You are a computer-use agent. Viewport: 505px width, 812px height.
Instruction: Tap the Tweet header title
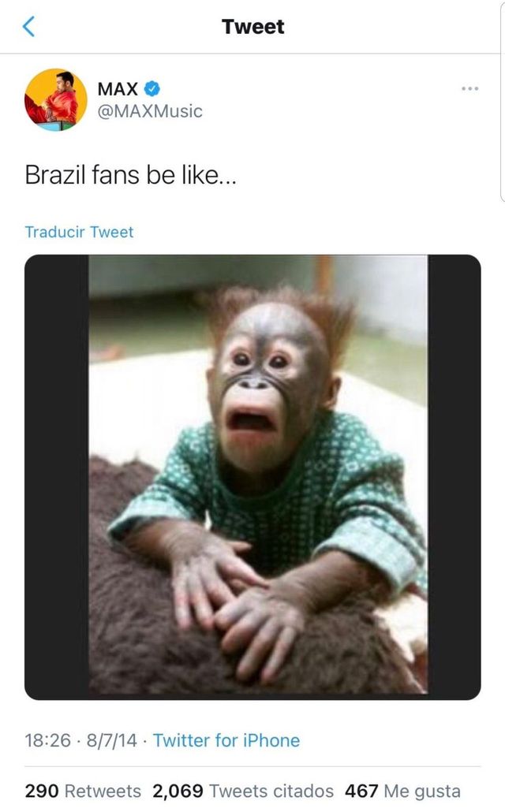pos(252,27)
